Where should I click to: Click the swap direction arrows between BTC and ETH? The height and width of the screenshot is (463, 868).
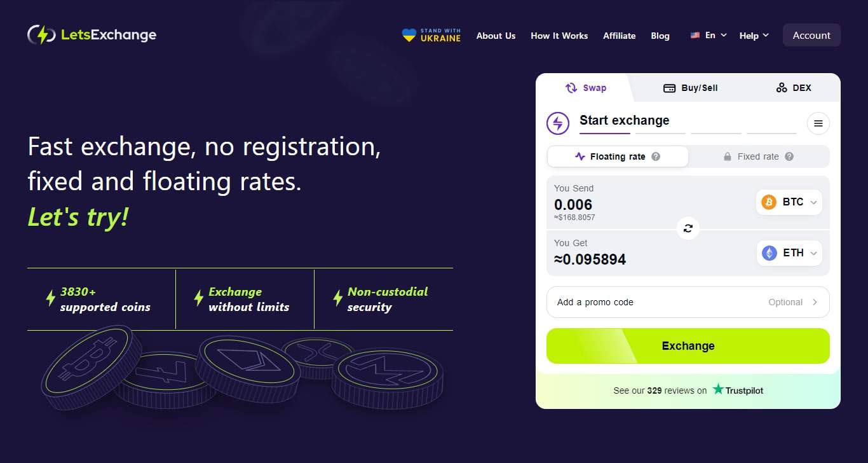click(x=688, y=228)
